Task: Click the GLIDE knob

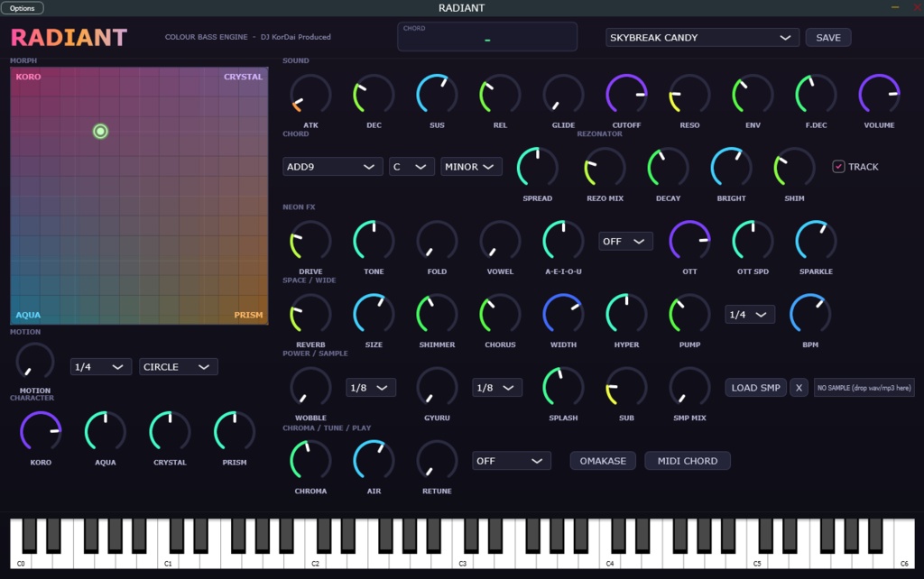Action: tap(563, 95)
